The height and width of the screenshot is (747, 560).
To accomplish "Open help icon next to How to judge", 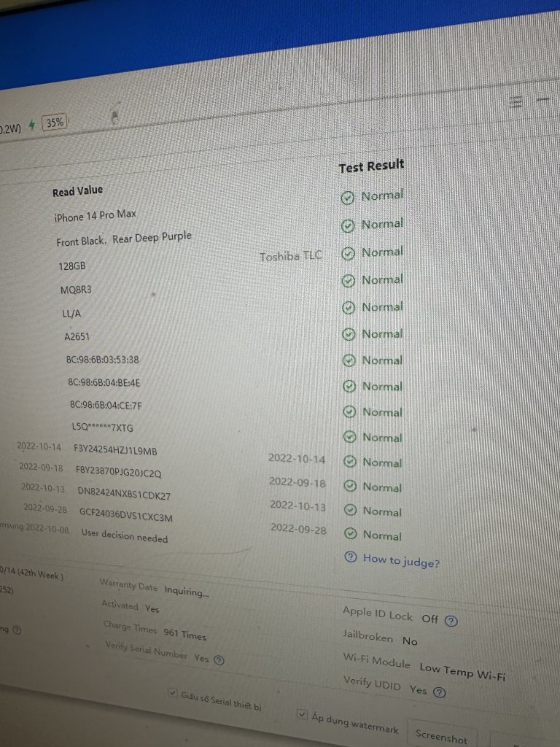I will click(x=351, y=557).
